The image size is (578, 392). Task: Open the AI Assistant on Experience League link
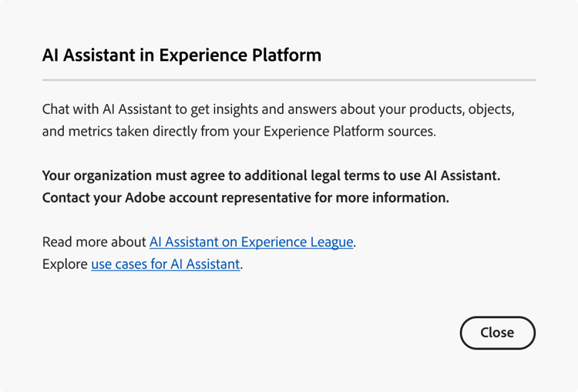[251, 242]
